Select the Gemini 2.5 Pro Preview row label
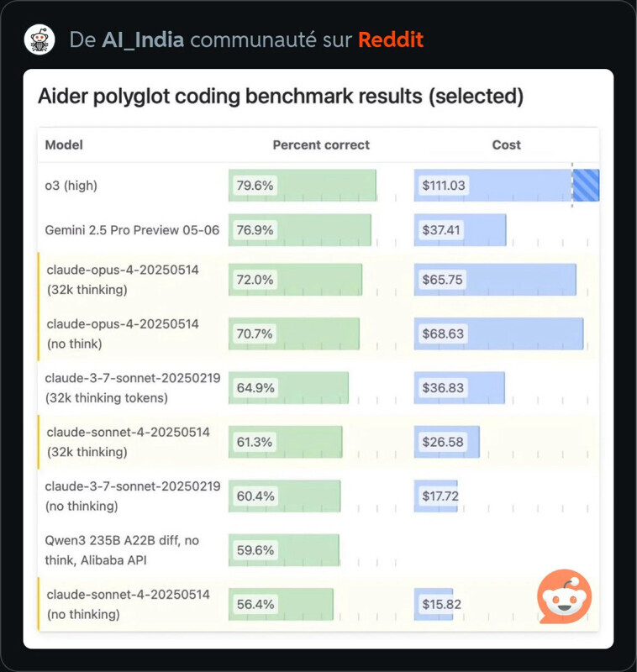 pyautogui.click(x=132, y=229)
